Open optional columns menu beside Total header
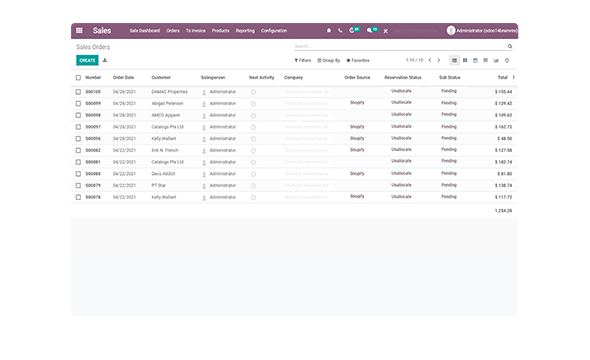 pos(514,77)
